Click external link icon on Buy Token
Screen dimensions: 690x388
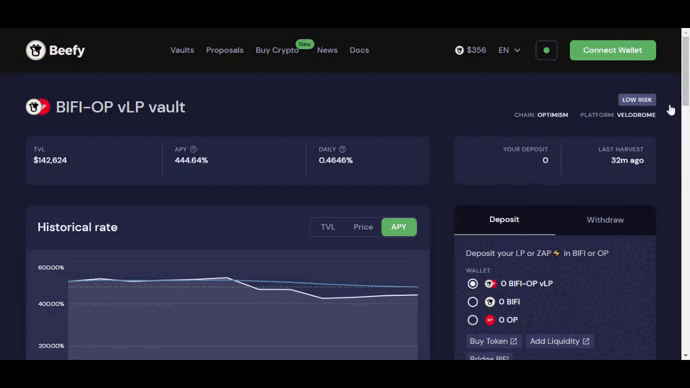coord(514,341)
